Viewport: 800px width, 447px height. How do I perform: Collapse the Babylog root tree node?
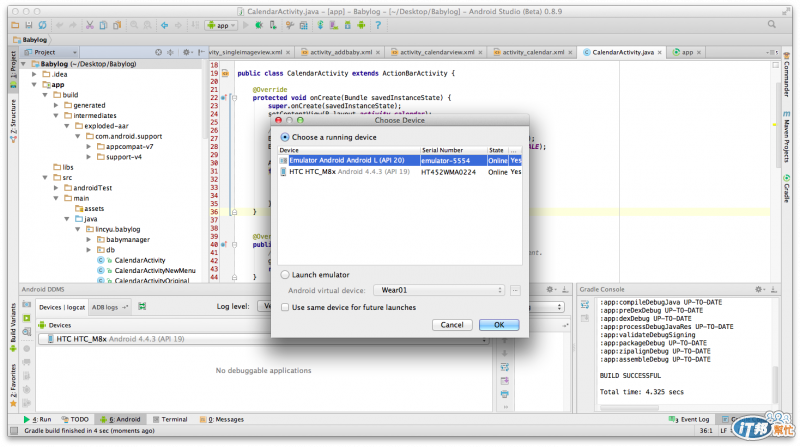pos(23,64)
